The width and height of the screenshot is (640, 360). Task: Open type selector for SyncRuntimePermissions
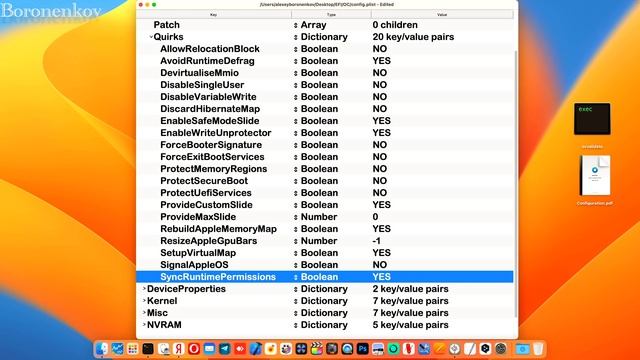click(296, 277)
